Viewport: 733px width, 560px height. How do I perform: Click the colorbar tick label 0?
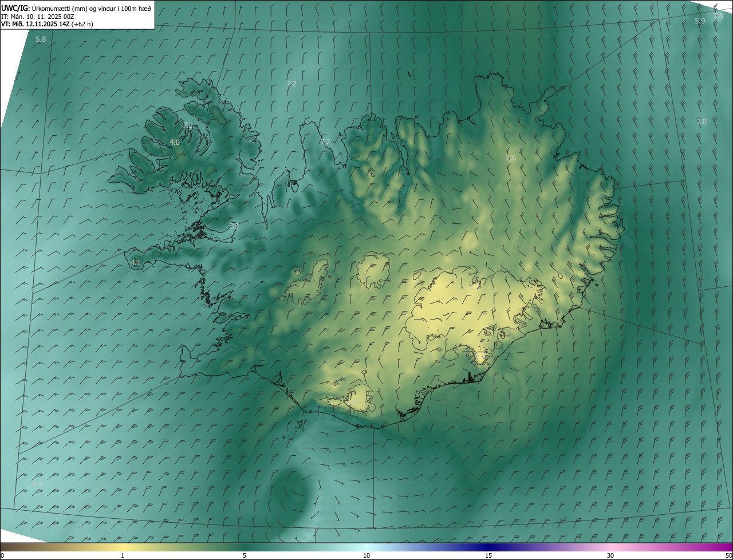pyautogui.click(x=2, y=555)
